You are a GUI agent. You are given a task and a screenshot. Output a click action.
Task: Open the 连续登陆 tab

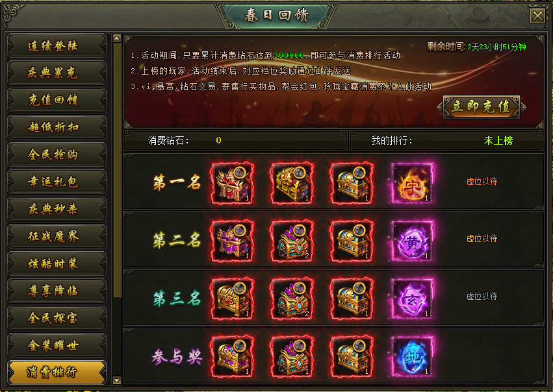coord(57,45)
